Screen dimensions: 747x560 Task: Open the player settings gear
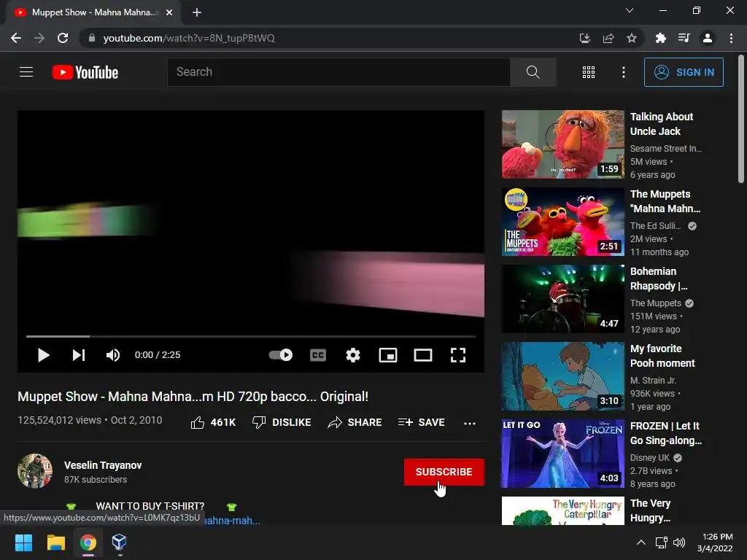(352, 355)
